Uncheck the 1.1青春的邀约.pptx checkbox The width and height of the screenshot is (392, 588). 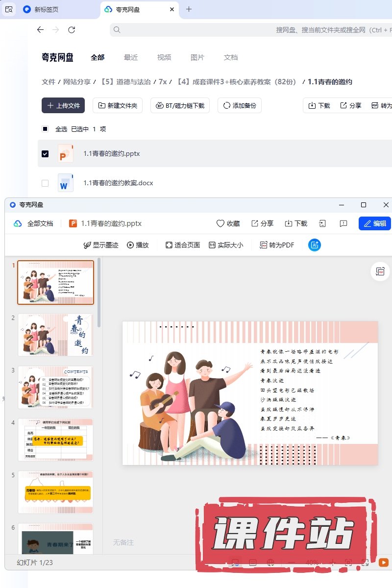pyautogui.click(x=45, y=154)
